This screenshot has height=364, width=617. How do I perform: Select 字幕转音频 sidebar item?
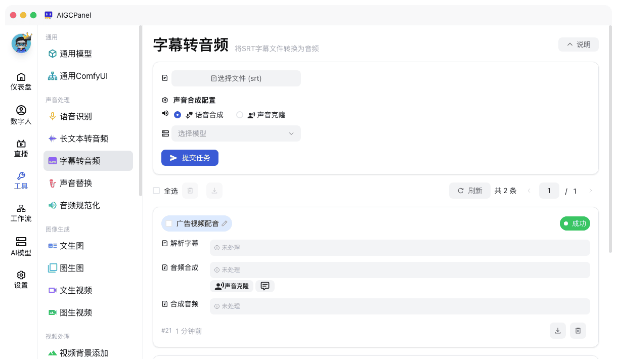tap(88, 161)
